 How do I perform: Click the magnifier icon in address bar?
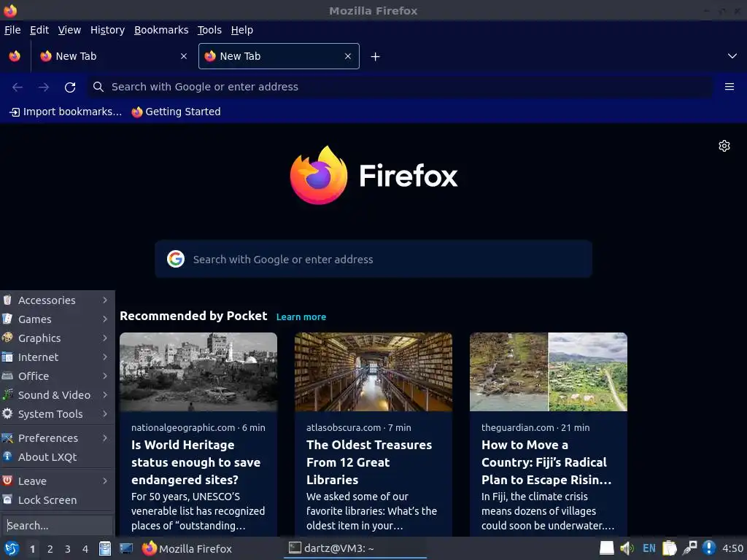click(x=98, y=87)
